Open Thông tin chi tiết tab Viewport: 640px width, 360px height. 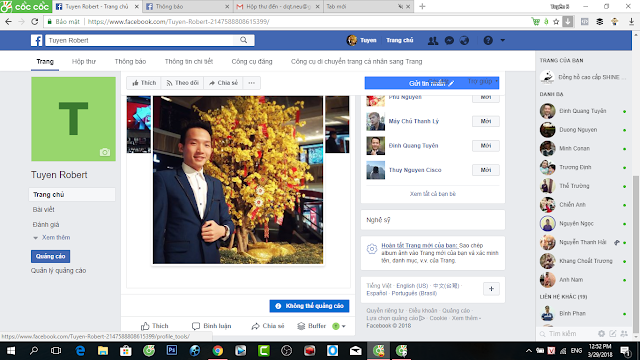coord(189,62)
